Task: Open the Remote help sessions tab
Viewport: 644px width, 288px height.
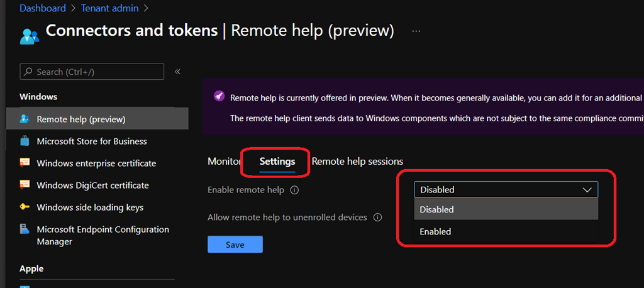Action: 357,162
